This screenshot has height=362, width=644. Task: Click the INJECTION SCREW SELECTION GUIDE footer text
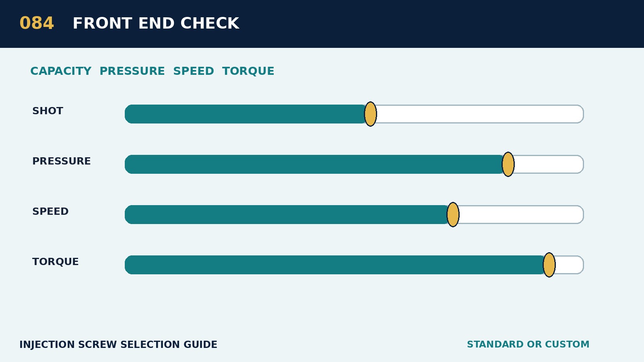[x=118, y=345]
